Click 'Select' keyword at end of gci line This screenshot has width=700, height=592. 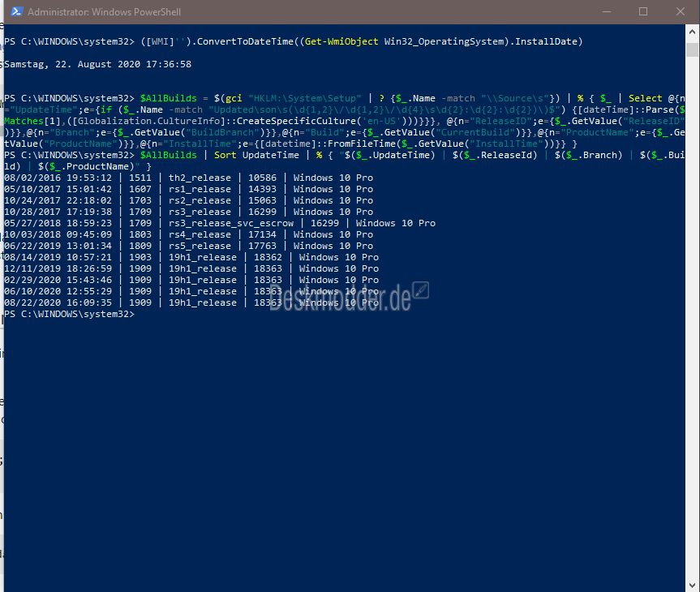click(645, 98)
